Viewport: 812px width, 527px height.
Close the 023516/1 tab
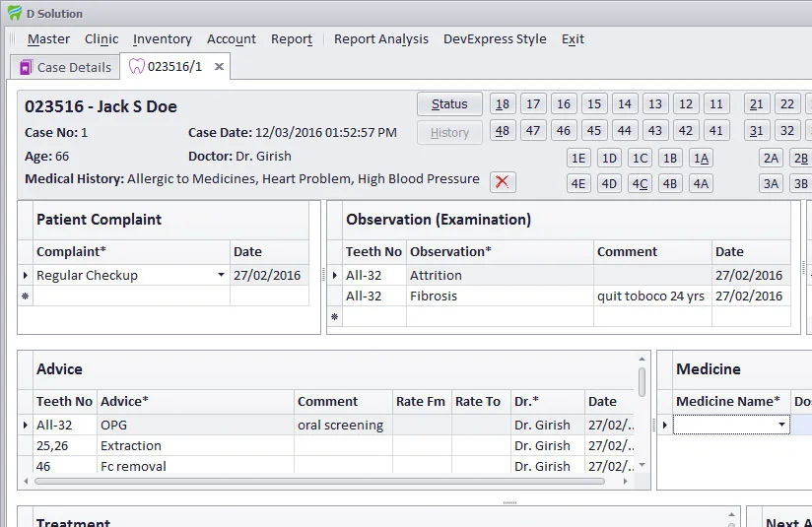coord(220,67)
